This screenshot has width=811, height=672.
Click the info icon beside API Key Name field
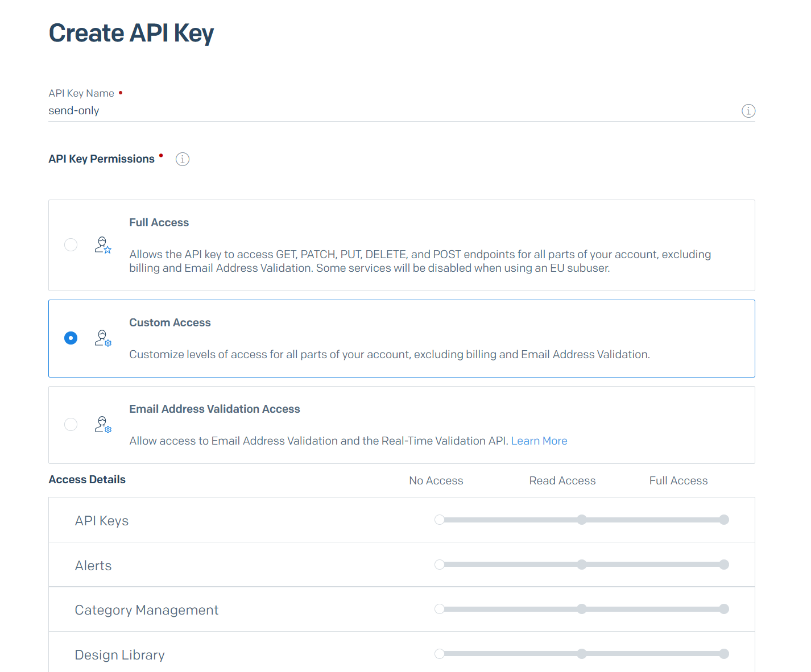[x=748, y=111]
